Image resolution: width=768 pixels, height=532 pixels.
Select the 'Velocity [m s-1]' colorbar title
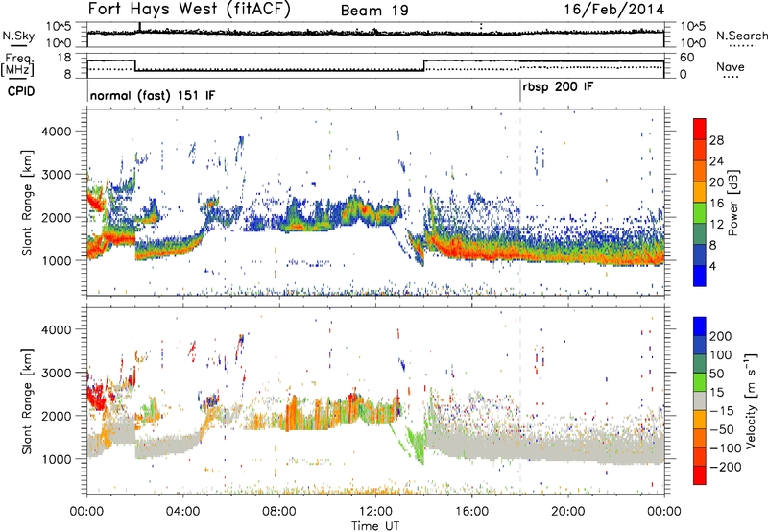pyautogui.click(x=751, y=399)
